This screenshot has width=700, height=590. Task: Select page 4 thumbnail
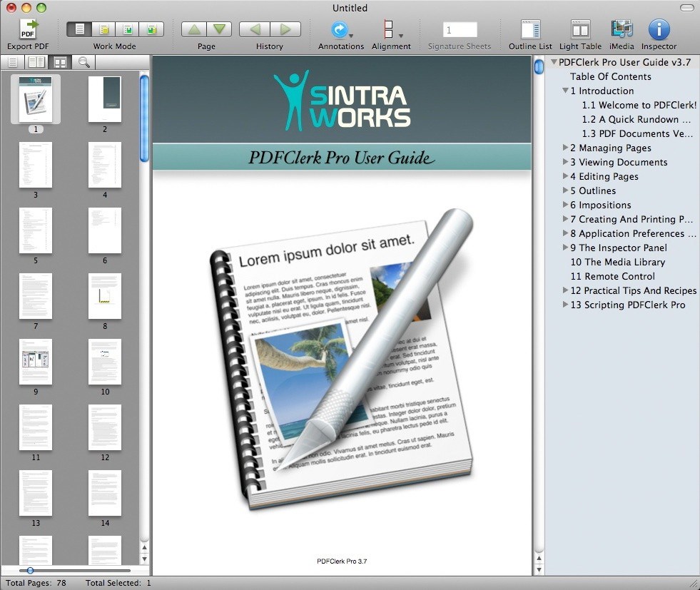[x=105, y=165]
